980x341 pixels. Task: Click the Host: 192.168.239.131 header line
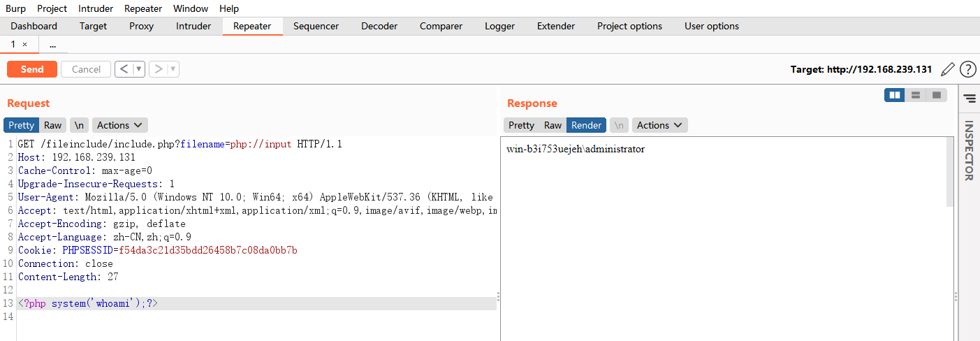(77, 157)
